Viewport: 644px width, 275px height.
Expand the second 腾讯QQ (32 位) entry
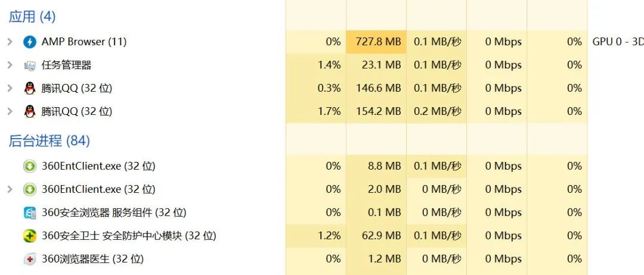pos(10,111)
